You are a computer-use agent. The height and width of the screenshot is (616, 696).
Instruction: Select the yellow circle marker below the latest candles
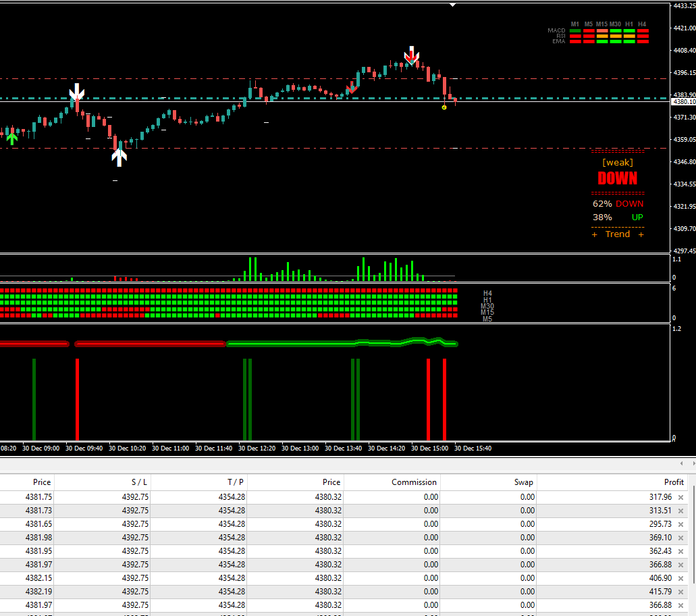pyautogui.click(x=444, y=107)
